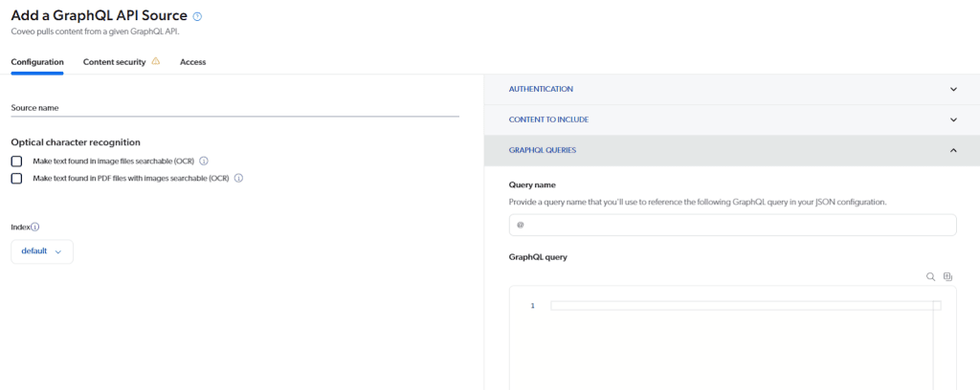Go to the Access tab
The width and height of the screenshot is (980, 390).
(192, 62)
